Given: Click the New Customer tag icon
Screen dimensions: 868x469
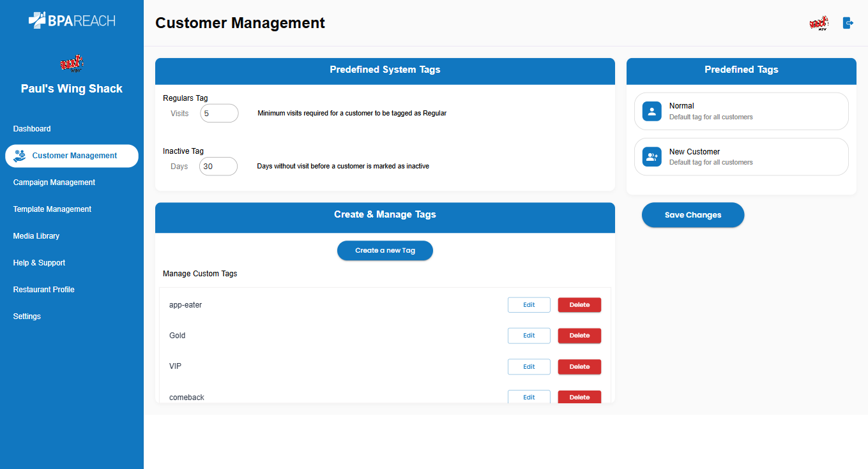Looking at the screenshot, I should tap(651, 157).
